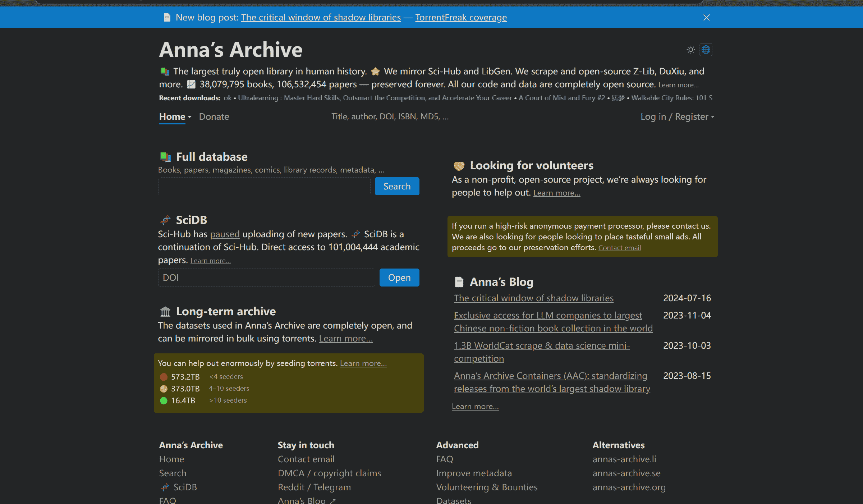Click the 'Ultralearning' recent download entry
This screenshot has height=504, width=863.
click(x=375, y=98)
